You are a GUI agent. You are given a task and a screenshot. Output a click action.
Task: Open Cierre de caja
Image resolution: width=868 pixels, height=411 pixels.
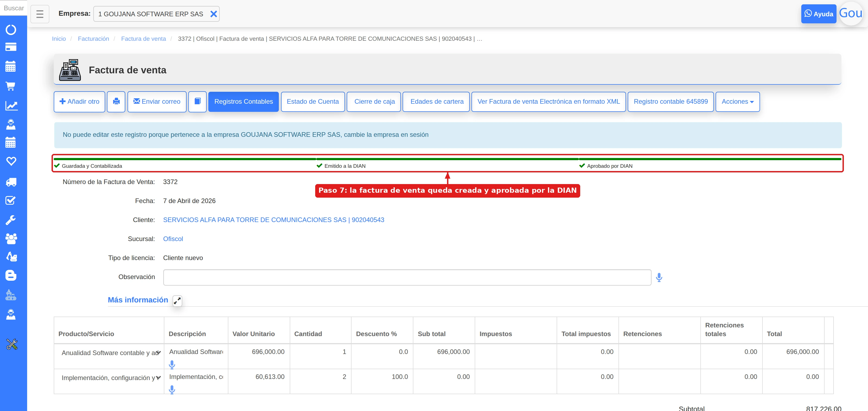[374, 102]
